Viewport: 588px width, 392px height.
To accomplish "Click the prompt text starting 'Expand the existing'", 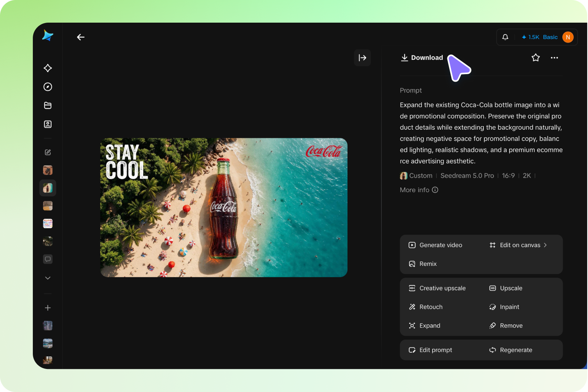I will click(x=481, y=133).
